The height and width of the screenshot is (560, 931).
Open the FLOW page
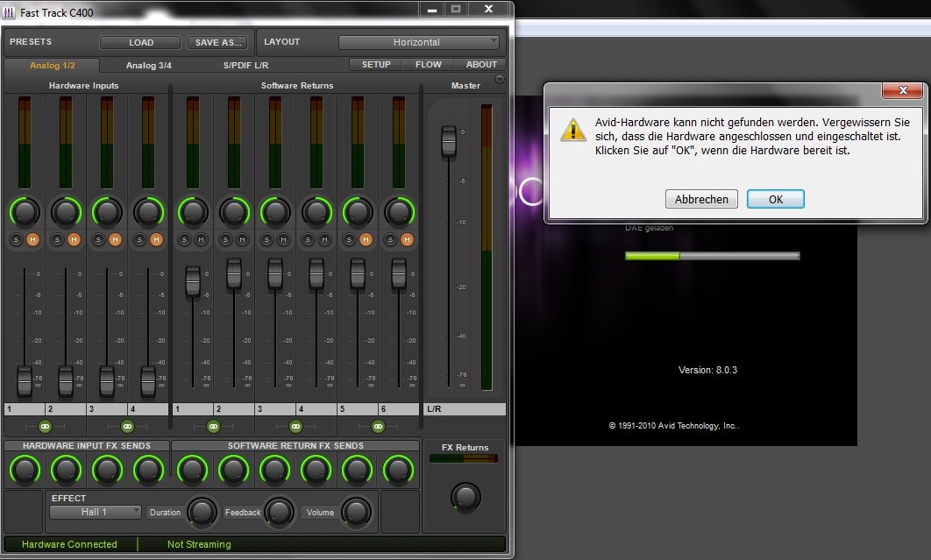428,64
